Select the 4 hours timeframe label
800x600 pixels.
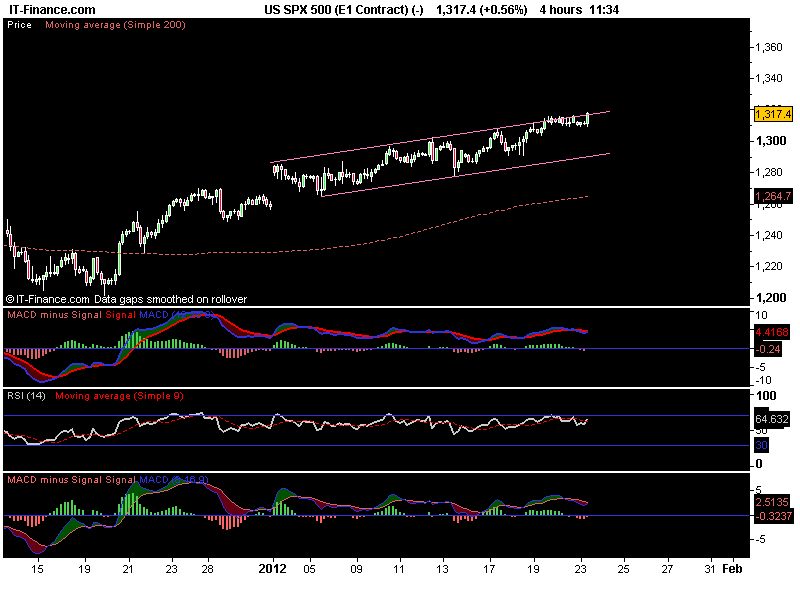point(560,10)
